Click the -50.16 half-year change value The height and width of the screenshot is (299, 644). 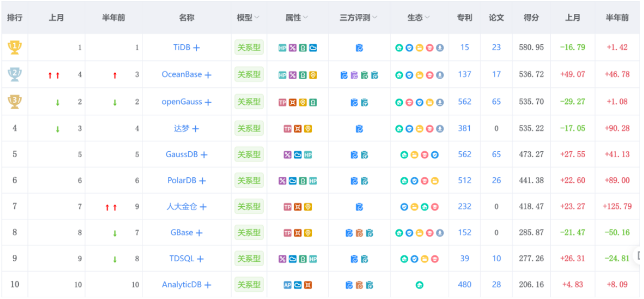click(x=617, y=233)
